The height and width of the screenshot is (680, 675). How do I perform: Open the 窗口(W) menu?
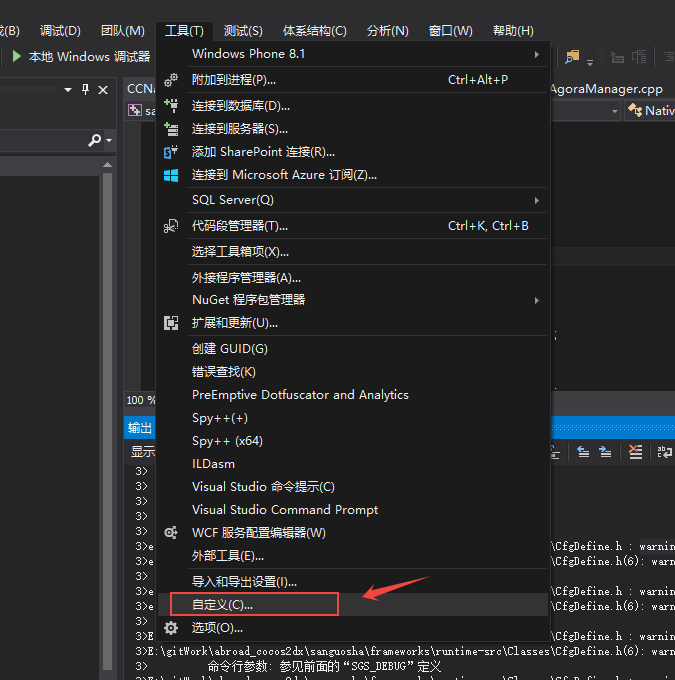click(x=451, y=31)
